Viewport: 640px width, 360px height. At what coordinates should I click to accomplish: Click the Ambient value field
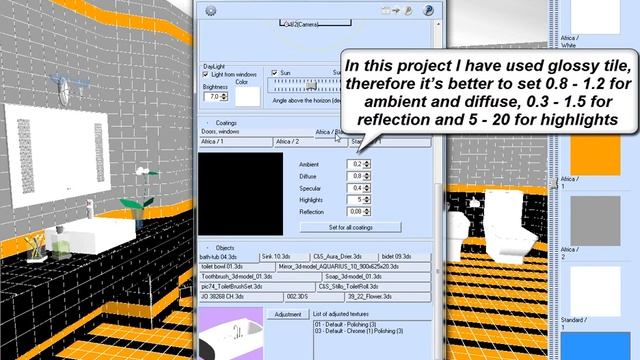pos(355,164)
